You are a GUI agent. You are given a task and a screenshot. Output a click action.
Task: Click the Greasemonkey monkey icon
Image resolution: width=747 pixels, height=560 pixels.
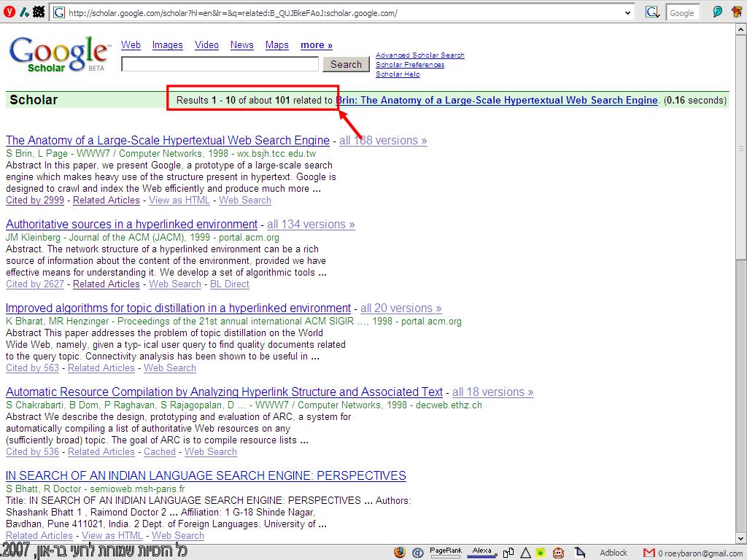(558, 553)
